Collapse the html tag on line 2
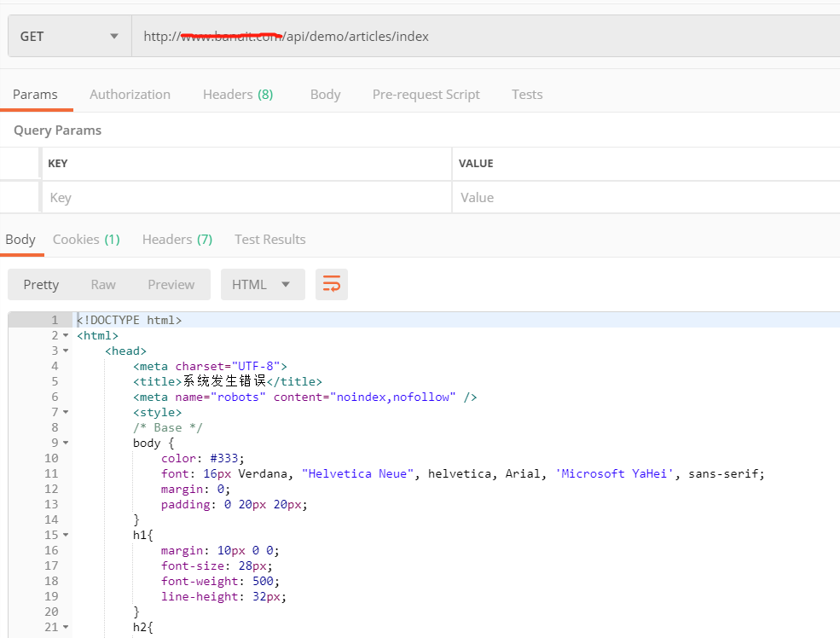The width and height of the screenshot is (840, 638). tap(66, 335)
